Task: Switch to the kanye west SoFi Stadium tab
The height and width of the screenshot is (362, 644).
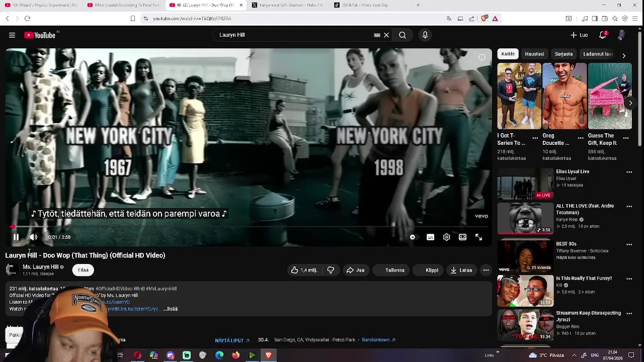Action: coord(287,5)
